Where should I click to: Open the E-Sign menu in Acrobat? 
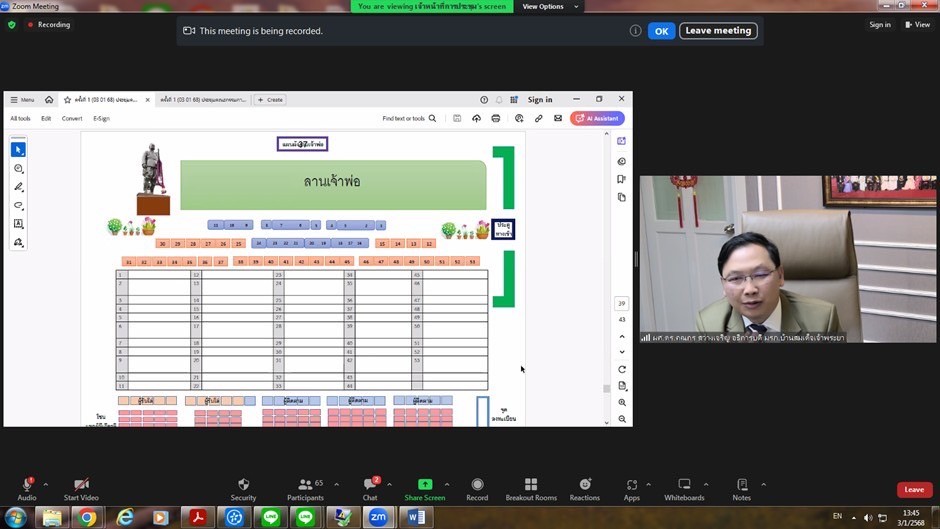point(101,118)
